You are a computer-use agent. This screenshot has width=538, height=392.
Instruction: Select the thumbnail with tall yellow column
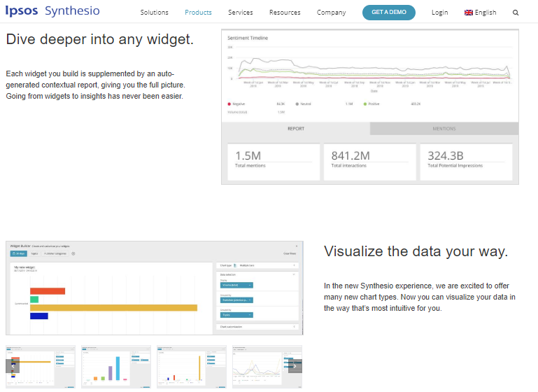tap(192, 367)
